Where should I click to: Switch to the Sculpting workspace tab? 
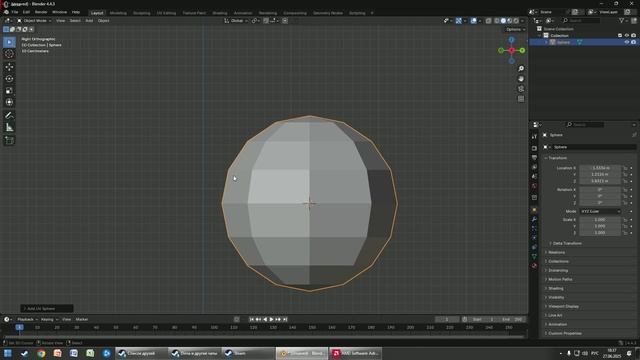coord(142,13)
